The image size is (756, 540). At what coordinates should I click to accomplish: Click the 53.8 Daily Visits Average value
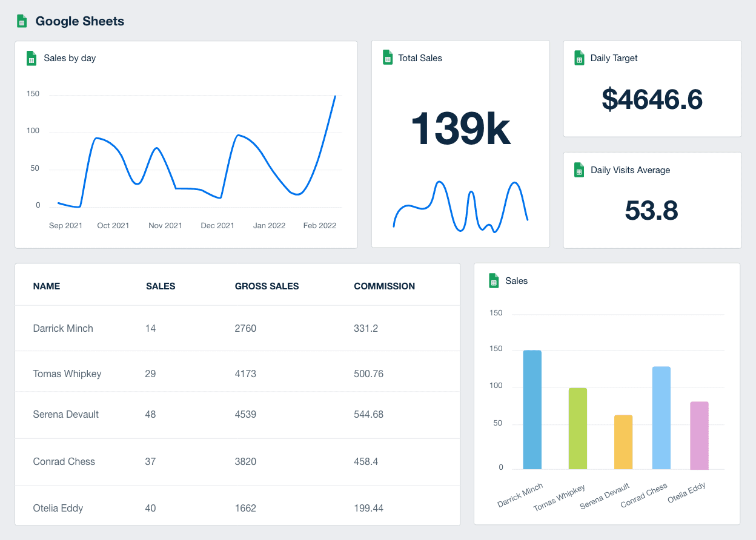[x=652, y=211]
